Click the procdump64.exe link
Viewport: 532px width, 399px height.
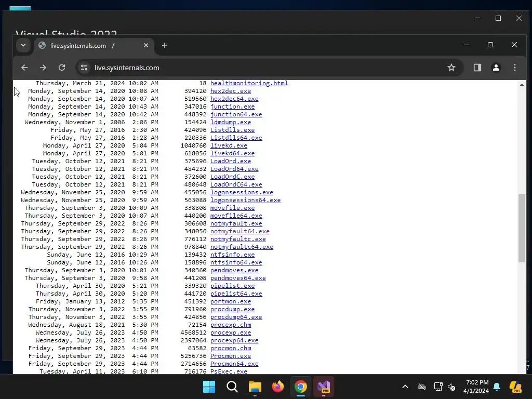236,317
